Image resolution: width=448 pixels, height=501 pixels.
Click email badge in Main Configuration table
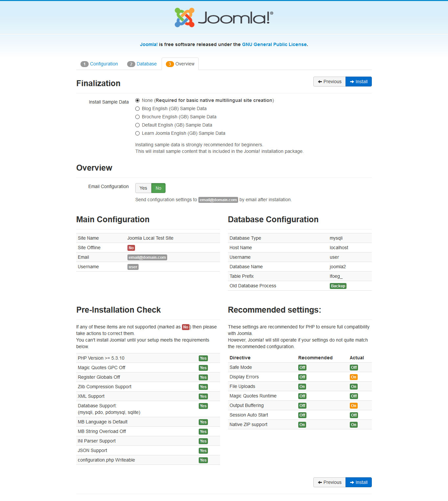pos(147,257)
